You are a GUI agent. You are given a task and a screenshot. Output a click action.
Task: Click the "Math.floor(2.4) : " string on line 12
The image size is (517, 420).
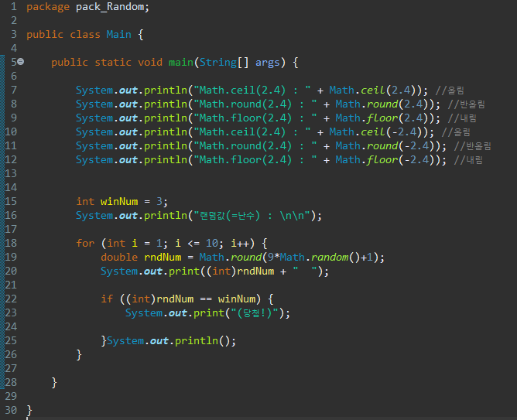(255, 160)
